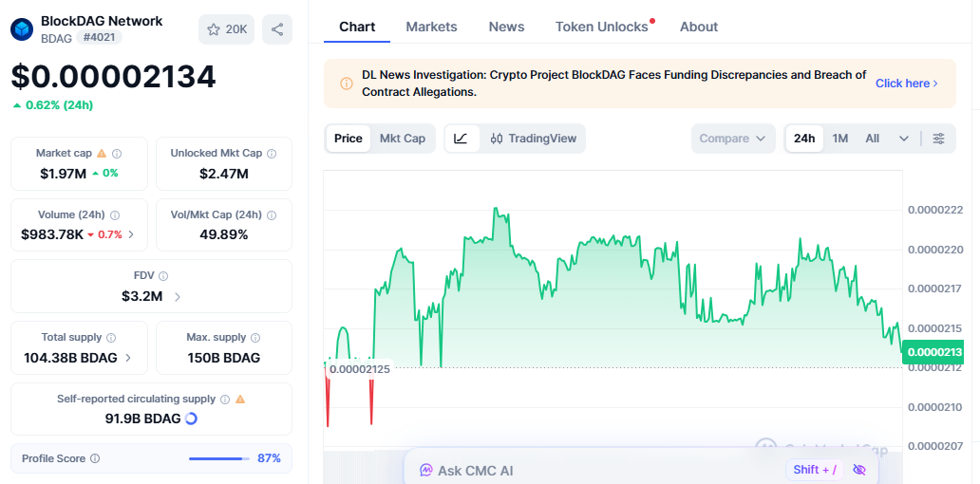The width and height of the screenshot is (980, 484).
Task: Click the news banner info icon
Action: coord(347,84)
